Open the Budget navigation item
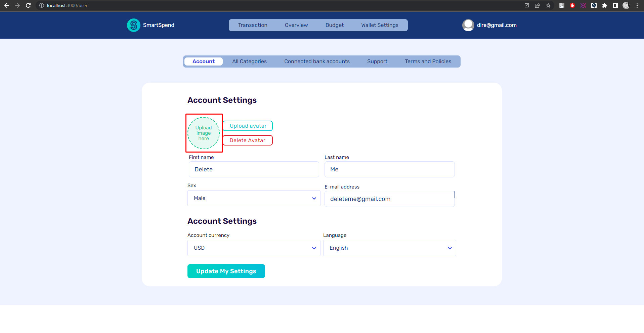 pos(334,25)
